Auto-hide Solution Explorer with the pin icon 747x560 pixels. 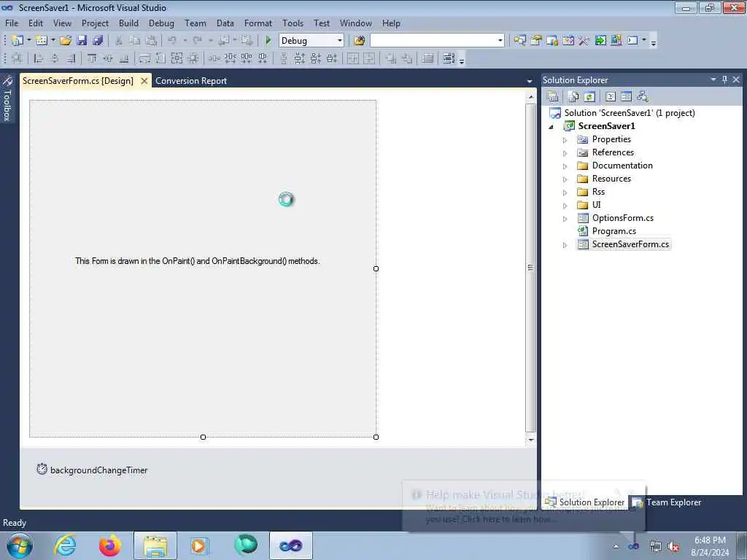tap(724, 79)
